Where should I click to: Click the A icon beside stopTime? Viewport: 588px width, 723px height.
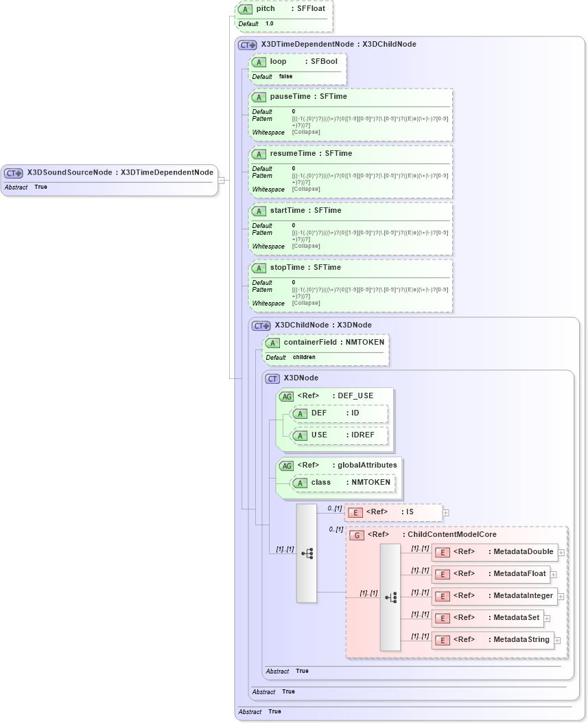pyautogui.click(x=259, y=268)
